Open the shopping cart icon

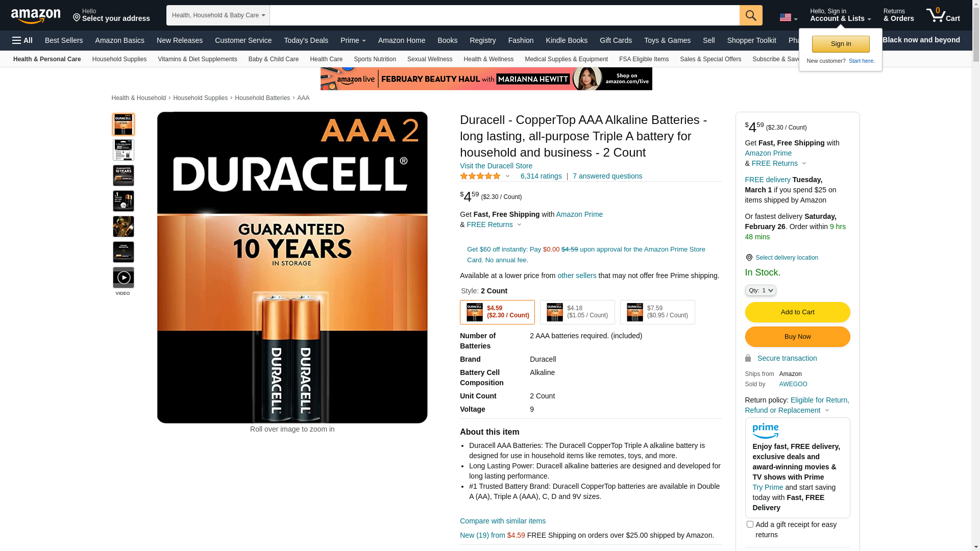tap(943, 15)
